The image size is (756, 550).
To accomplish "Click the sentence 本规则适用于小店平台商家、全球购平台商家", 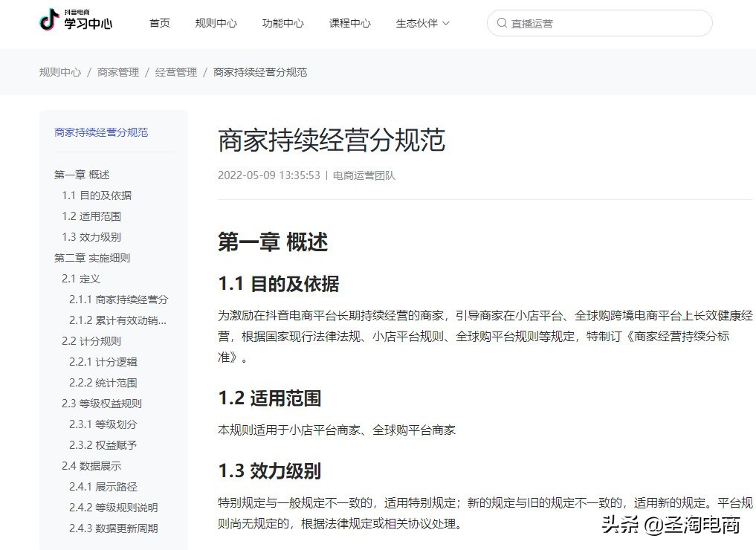I will (x=337, y=430).
